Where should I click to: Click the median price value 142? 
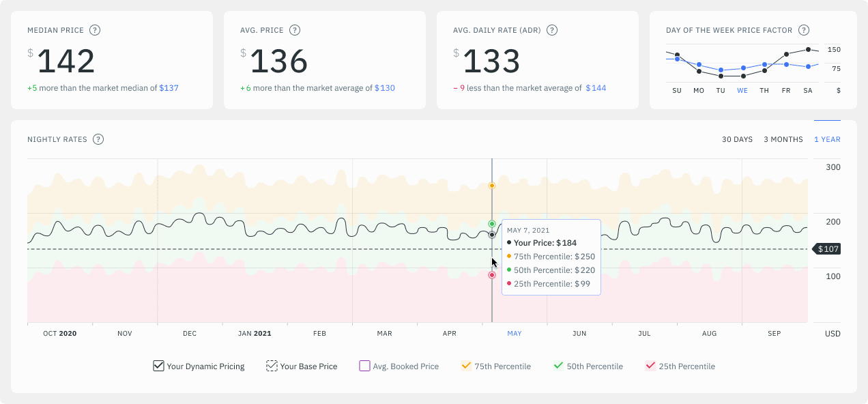pyautogui.click(x=66, y=61)
